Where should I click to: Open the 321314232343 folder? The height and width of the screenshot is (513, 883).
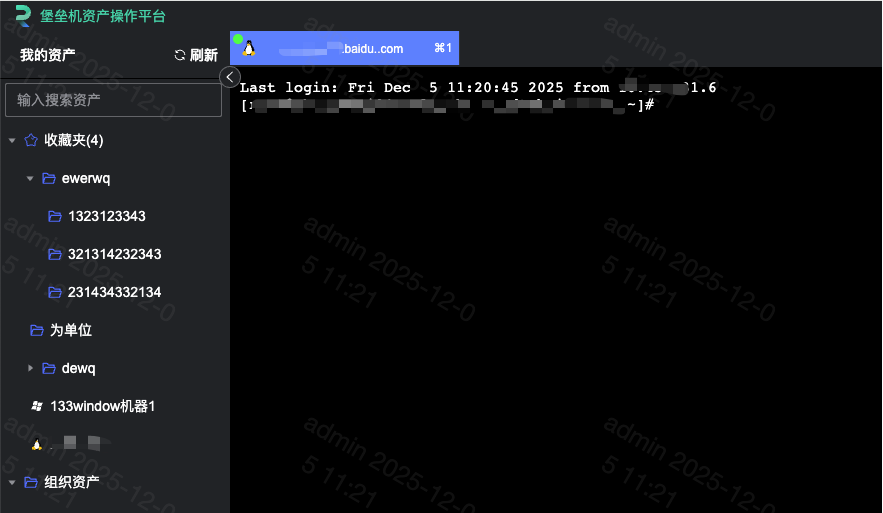point(114,255)
